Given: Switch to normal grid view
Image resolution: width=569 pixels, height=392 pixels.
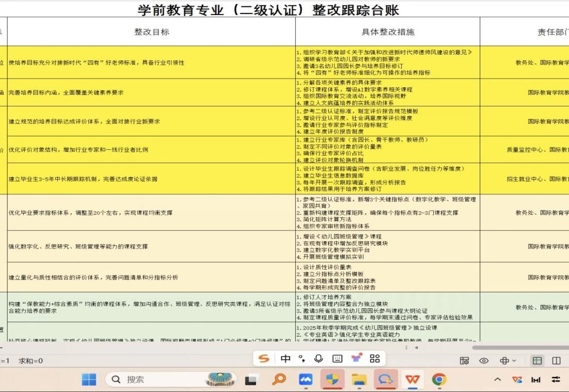Looking at the screenshot, I should tap(537, 360).
